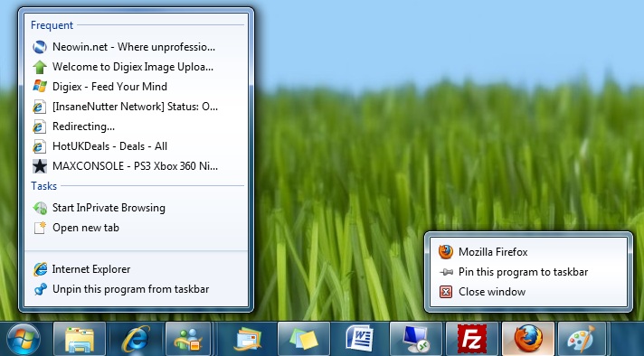Open Windows Live Mail taskbar icon
The height and width of the screenshot is (356, 644).
tap(248, 339)
